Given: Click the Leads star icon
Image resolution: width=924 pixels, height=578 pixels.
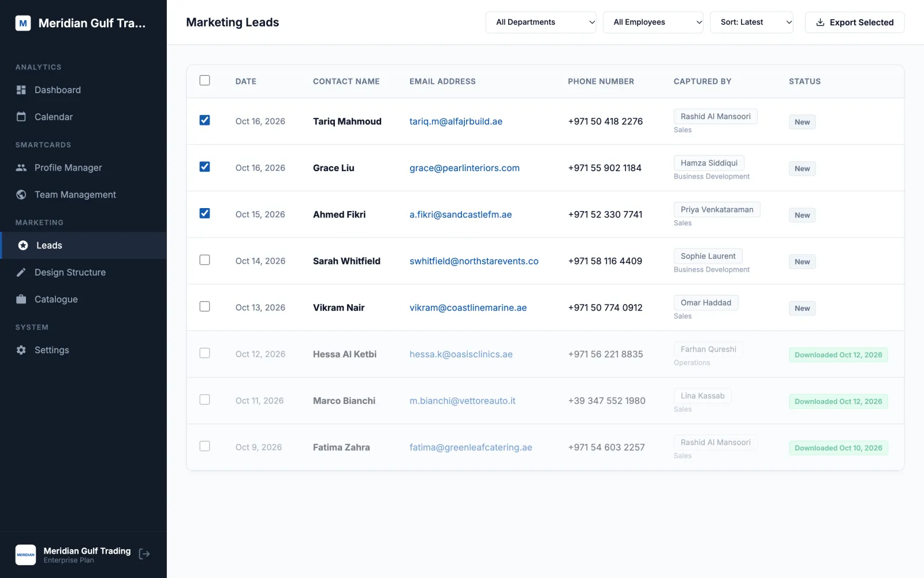Looking at the screenshot, I should pos(23,246).
